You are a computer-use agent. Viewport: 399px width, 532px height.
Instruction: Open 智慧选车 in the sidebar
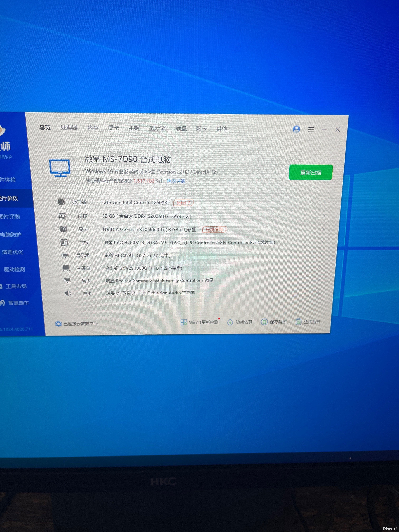point(18,303)
